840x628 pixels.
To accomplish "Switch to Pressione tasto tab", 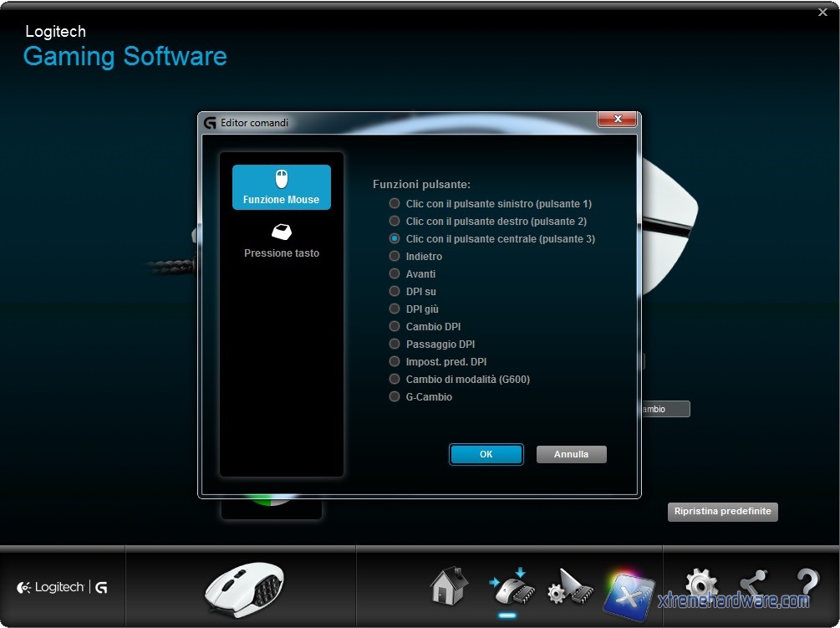I will (x=282, y=240).
